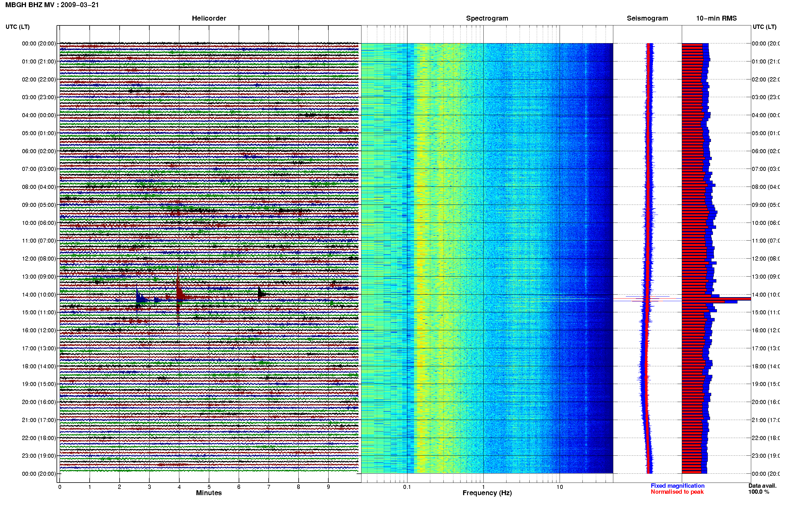This screenshot has width=812, height=508.
Task: Select the Seismogram panel heading
Action: point(647,19)
